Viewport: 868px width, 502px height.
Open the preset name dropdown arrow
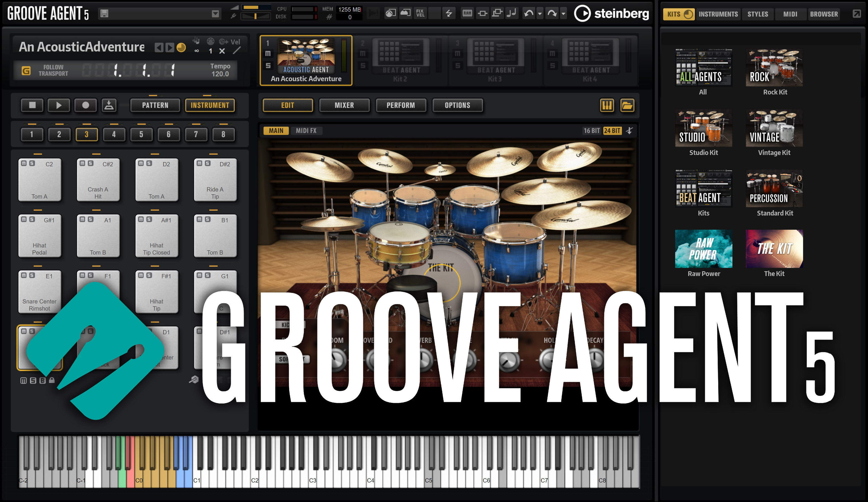click(x=215, y=14)
